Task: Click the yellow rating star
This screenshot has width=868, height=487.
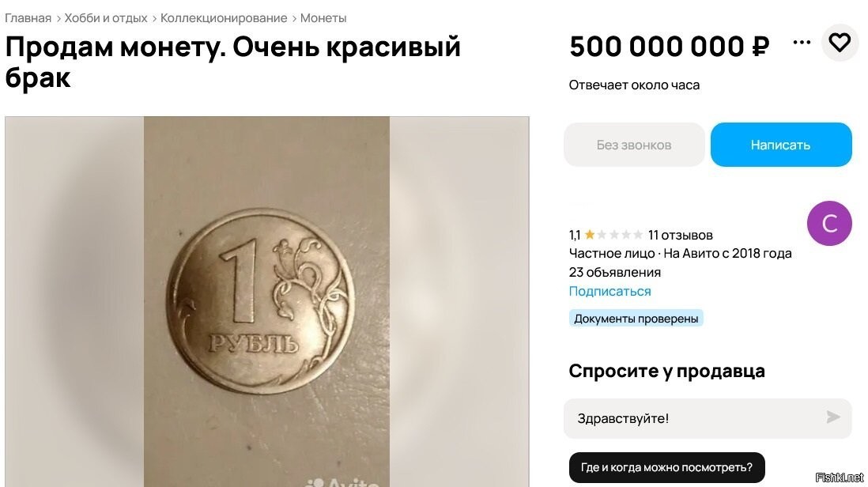Action: click(x=590, y=235)
